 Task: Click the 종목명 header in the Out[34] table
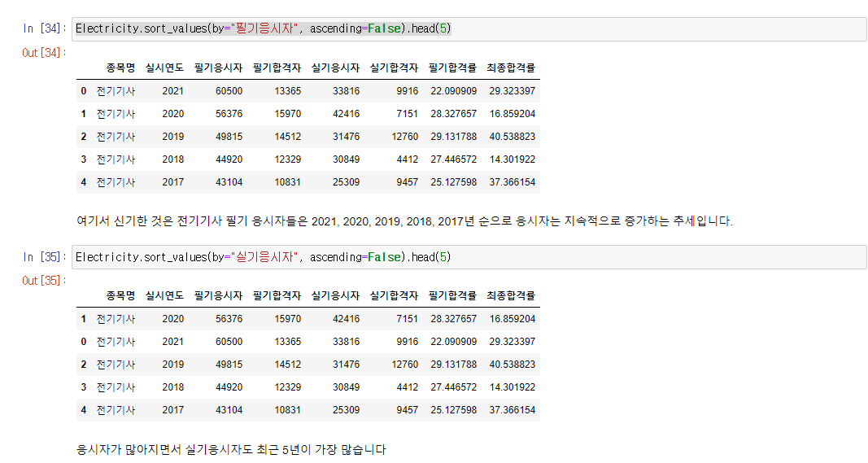[120, 68]
